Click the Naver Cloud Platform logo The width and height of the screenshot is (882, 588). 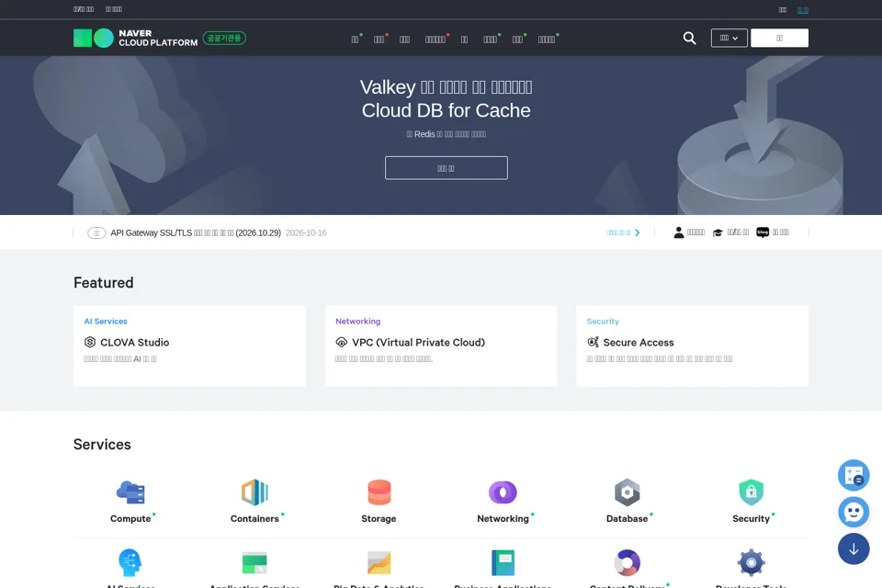pos(135,38)
